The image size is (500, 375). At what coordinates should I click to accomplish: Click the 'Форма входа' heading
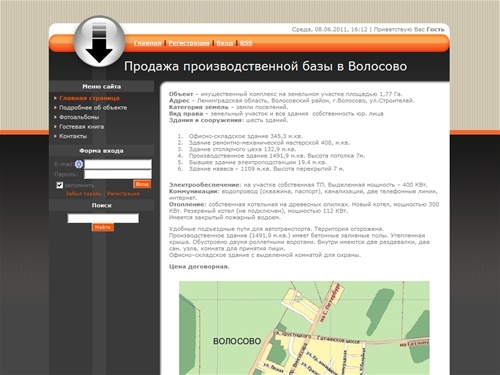(101, 151)
